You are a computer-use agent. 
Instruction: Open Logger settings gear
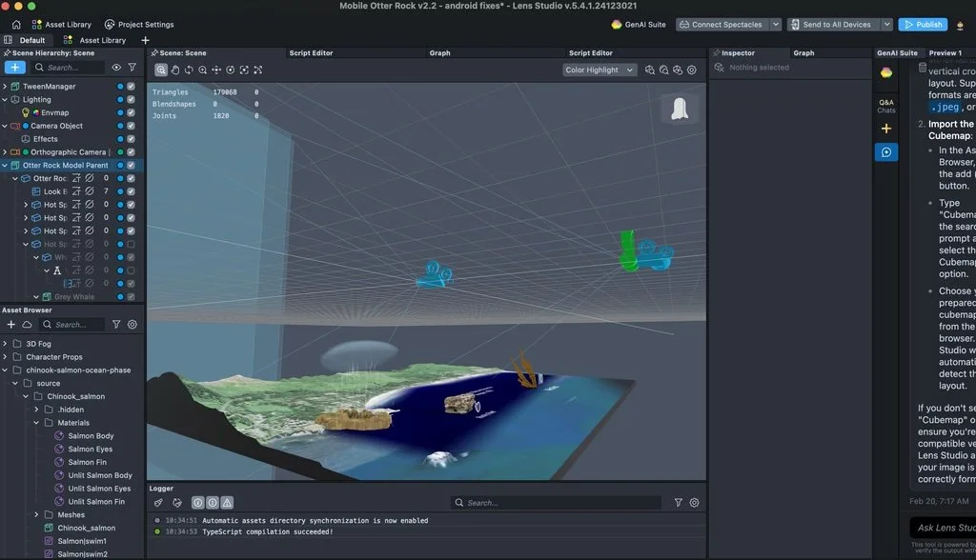pyautogui.click(x=694, y=502)
